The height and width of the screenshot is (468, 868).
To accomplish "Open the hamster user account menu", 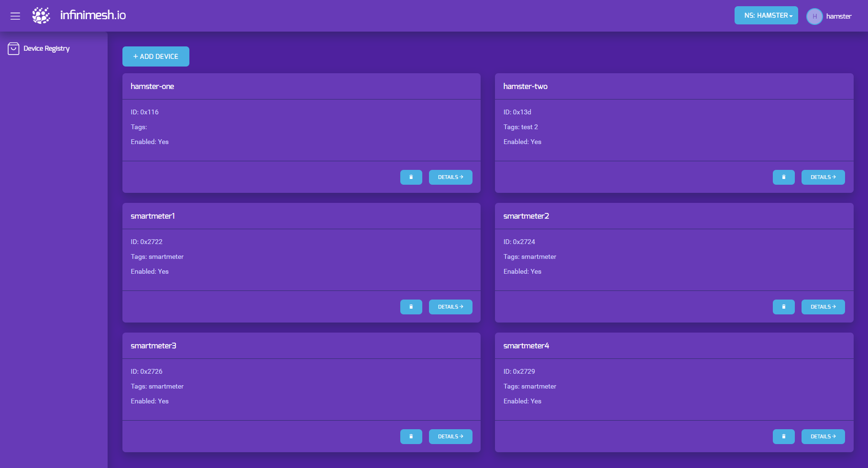I will tap(839, 16).
